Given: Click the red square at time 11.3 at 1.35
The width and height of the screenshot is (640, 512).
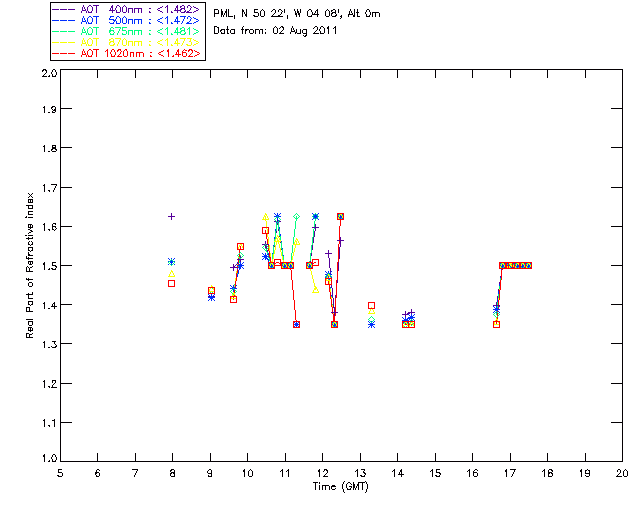Looking at the screenshot, I should pyautogui.click(x=297, y=325).
